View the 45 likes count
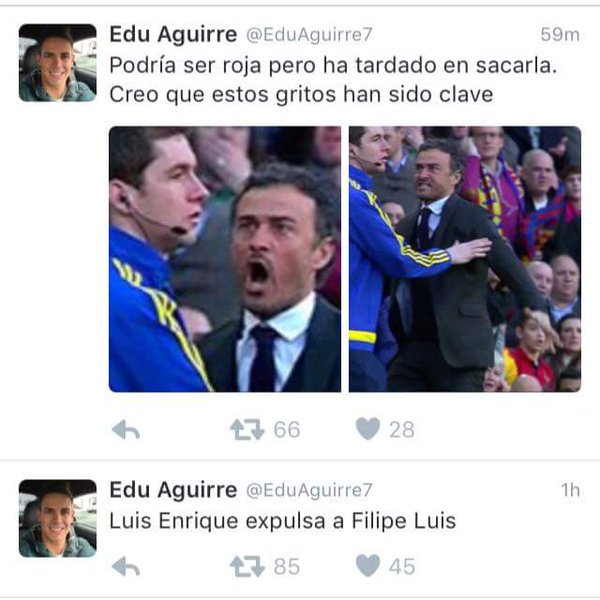Image resolution: width=600 pixels, height=600 pixels. tap(402, 566)
